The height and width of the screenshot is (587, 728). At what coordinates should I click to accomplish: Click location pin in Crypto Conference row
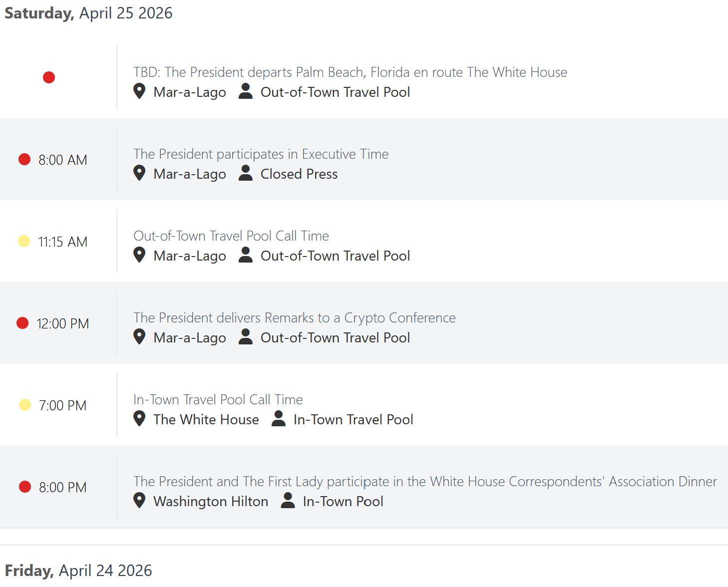tap(139, 336)
